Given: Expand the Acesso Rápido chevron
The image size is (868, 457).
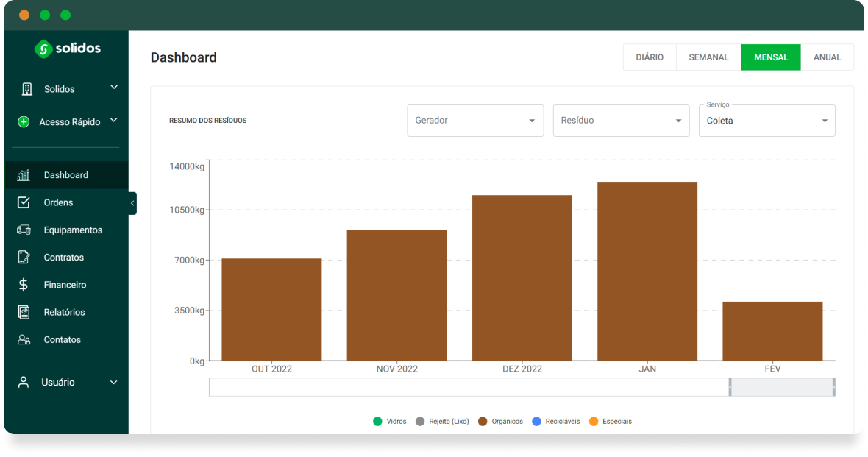Looking at the screenshot, I should tap(113, 121).
